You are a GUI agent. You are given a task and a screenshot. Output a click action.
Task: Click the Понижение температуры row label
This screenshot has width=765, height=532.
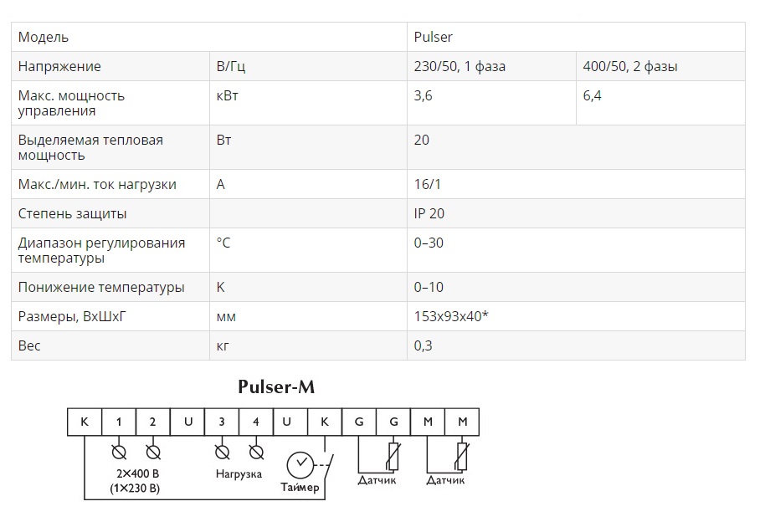coord(101,287)
